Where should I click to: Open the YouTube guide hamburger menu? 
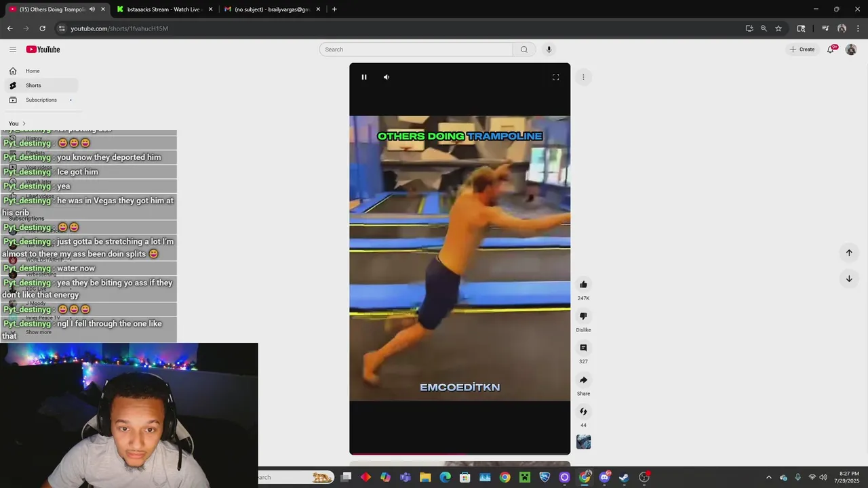point(13,49)
